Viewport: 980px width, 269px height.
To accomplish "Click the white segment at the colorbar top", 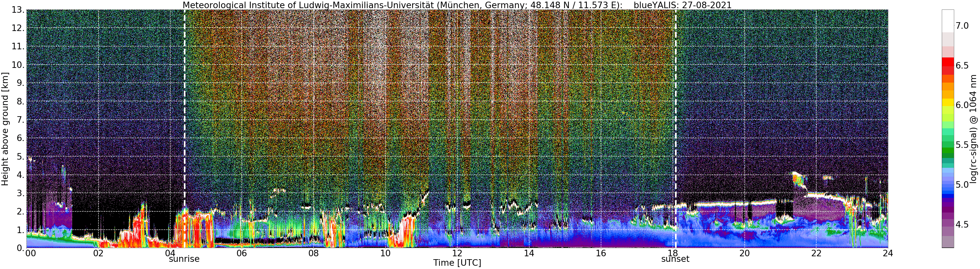I will point(947,21).
